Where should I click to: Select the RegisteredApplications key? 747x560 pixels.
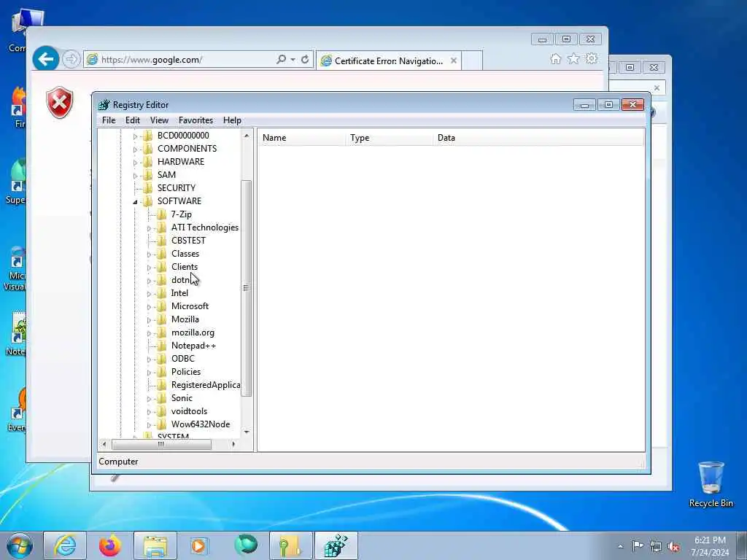205,385
